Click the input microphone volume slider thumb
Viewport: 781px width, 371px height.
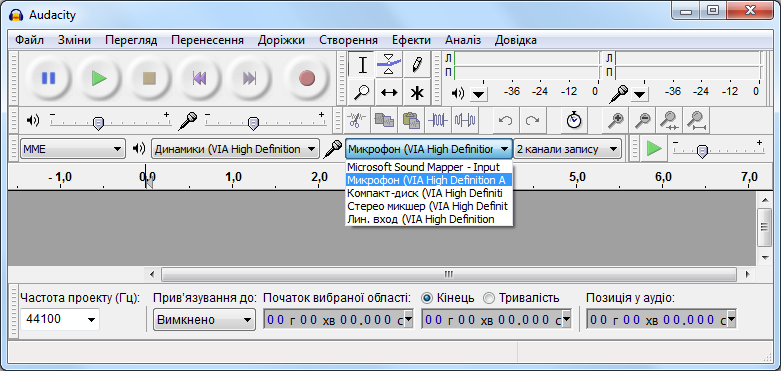pyautogui.click(x=254, y=123)
